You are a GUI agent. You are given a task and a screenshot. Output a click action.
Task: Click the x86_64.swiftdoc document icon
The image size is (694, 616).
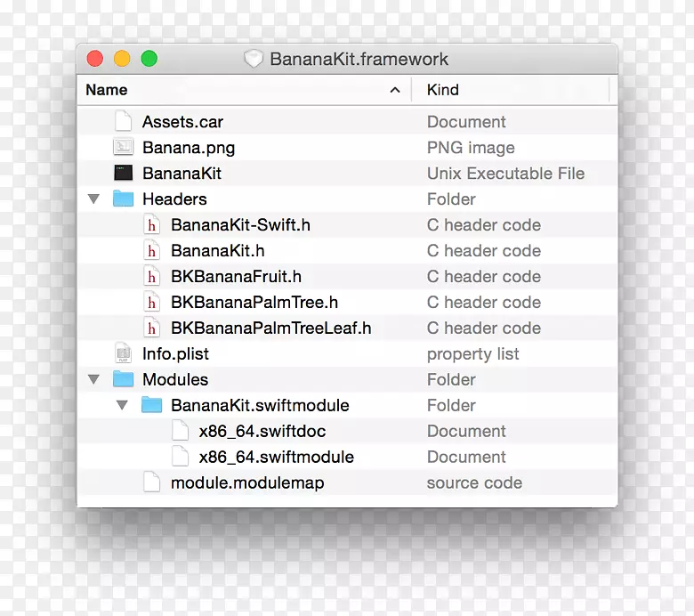(x=180, y=432)
